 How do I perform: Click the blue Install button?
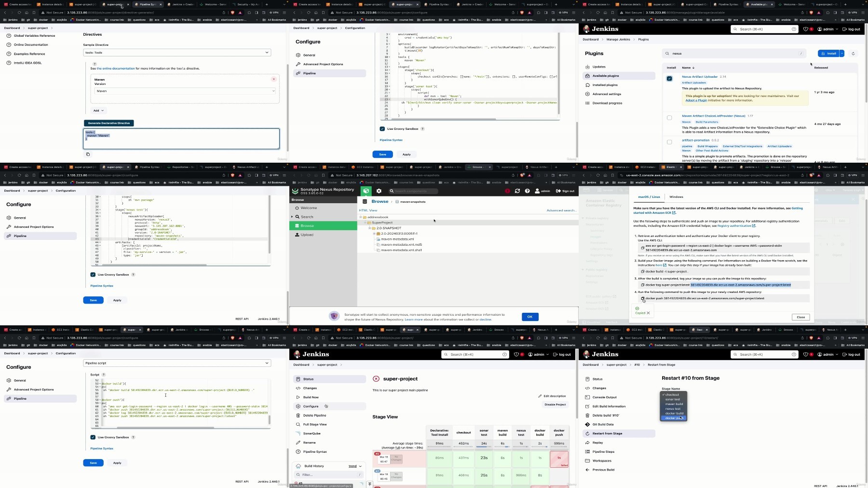tap(828, 54)
